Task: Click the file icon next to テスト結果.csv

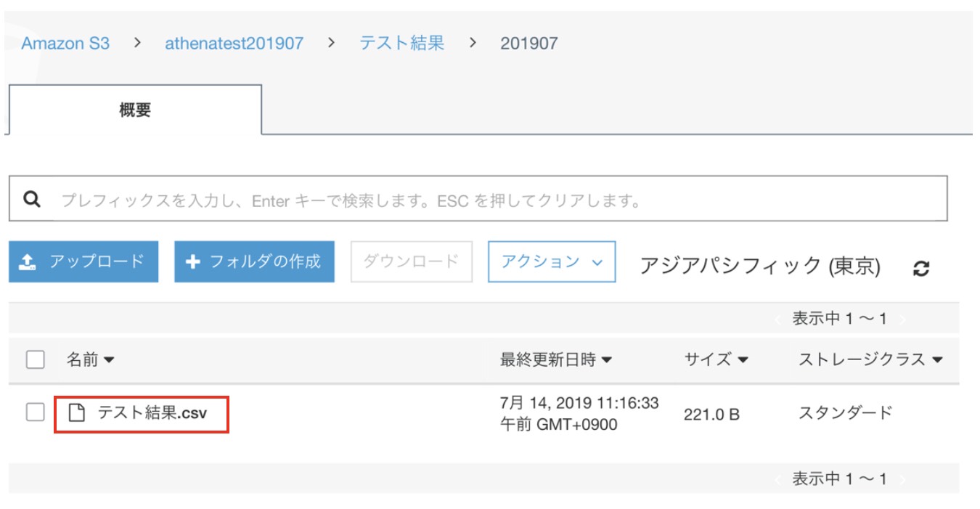Action: [76, 413]
